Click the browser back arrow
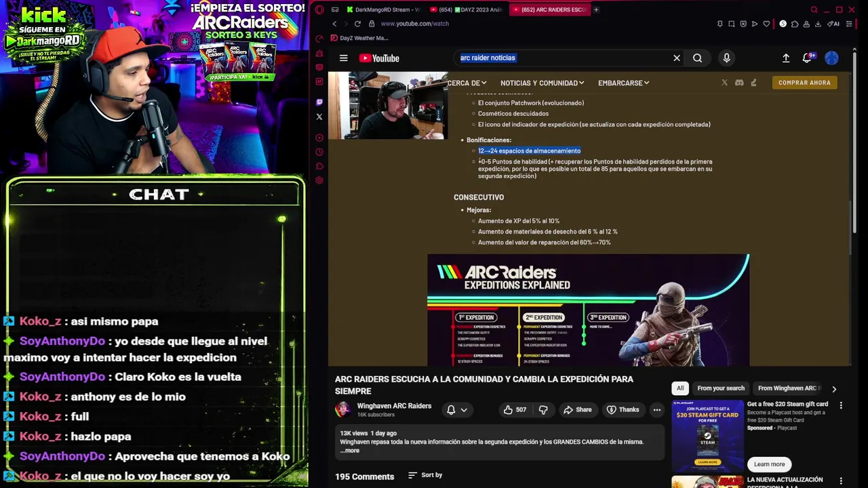 334,24
